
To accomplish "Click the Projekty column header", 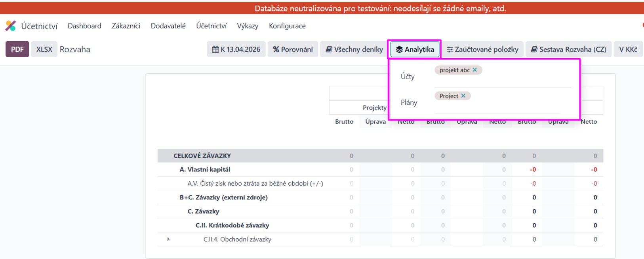I will coord(375,107).
